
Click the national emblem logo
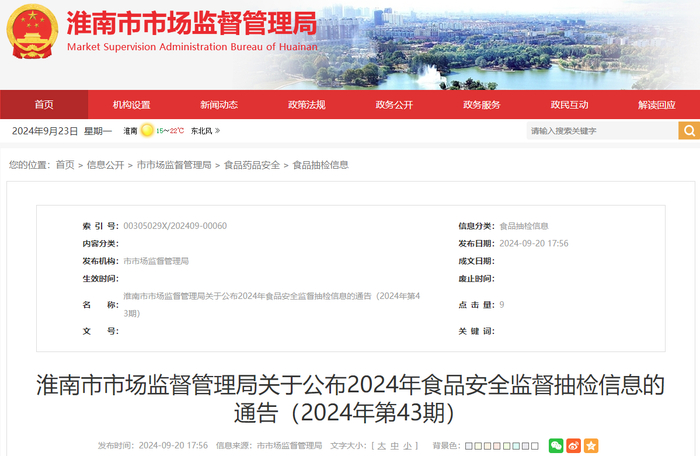(32, 31)
